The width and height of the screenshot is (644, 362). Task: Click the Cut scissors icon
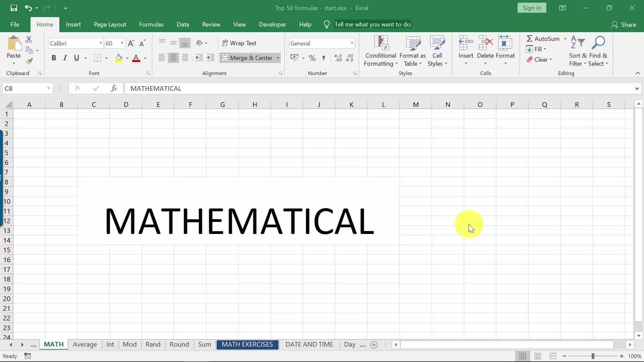click(29, 40)
